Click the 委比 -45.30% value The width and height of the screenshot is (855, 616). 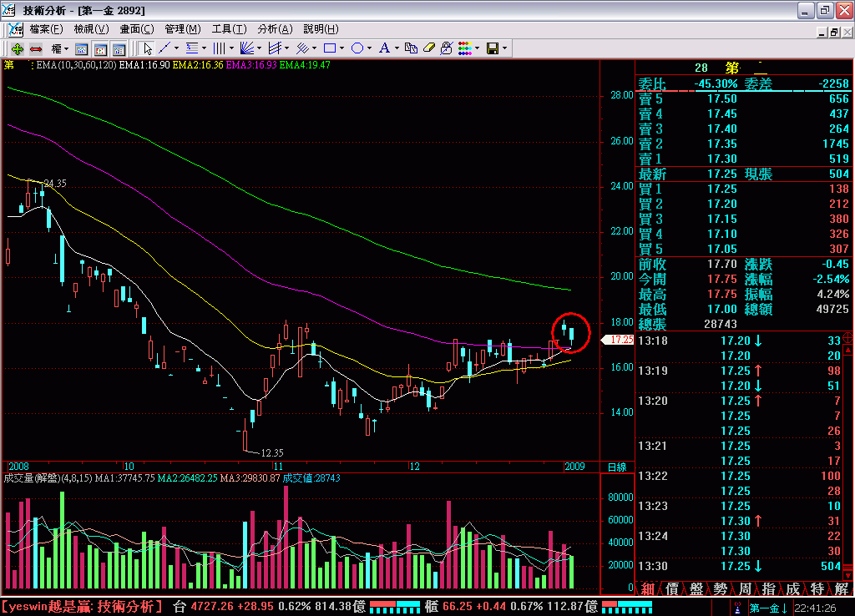click(716, 84)
